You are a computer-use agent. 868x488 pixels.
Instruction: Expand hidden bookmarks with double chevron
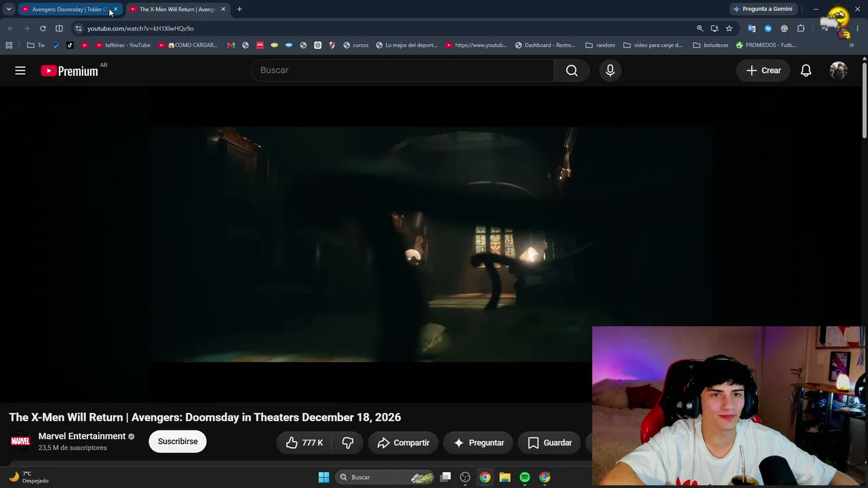click(852, 45)
